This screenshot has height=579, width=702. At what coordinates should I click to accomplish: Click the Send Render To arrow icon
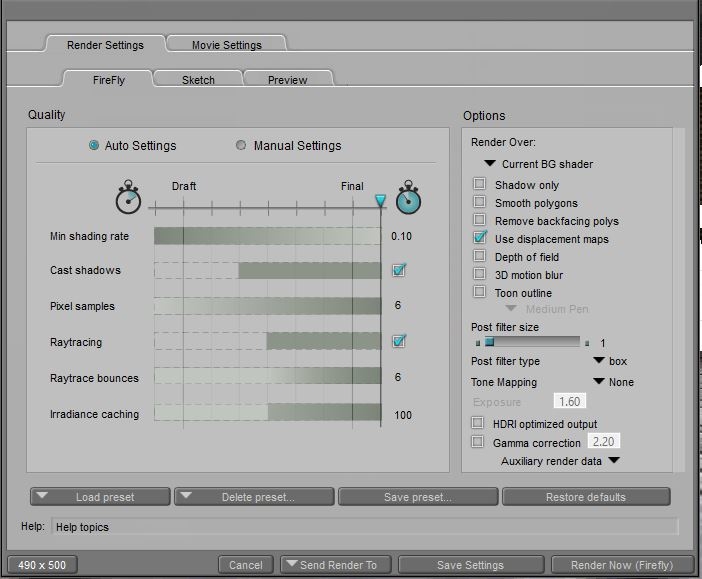(290, 564)
